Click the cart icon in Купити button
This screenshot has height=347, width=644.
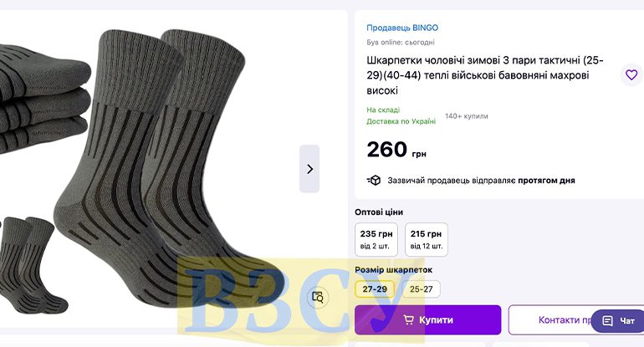409,320
